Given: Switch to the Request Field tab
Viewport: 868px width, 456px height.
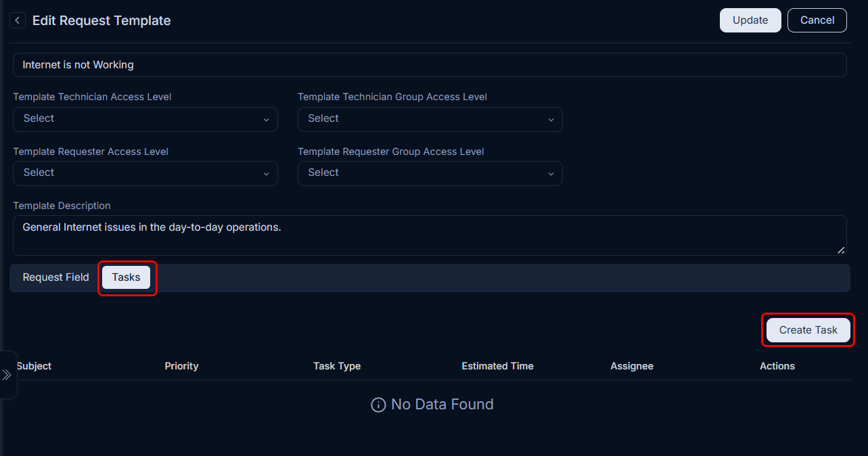Looking at the screenshot, I should point(56,277).
